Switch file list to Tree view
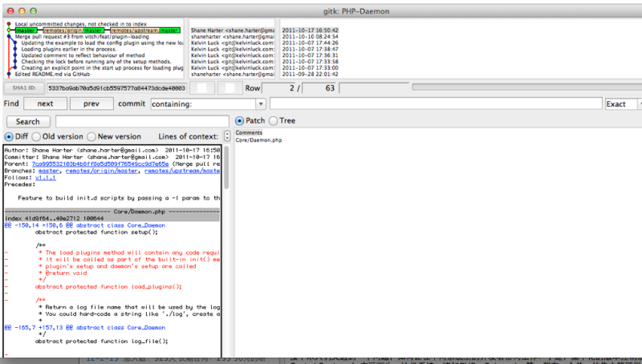The height and width of the screenshot is (364, 642). tap(273, 121)
